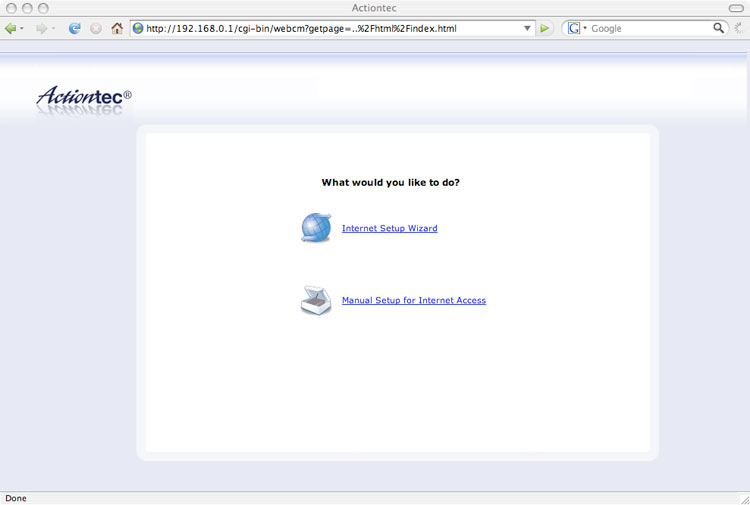Click the Actiontec logo
Screen dimensions: 750x505
[x=84, y=100]
